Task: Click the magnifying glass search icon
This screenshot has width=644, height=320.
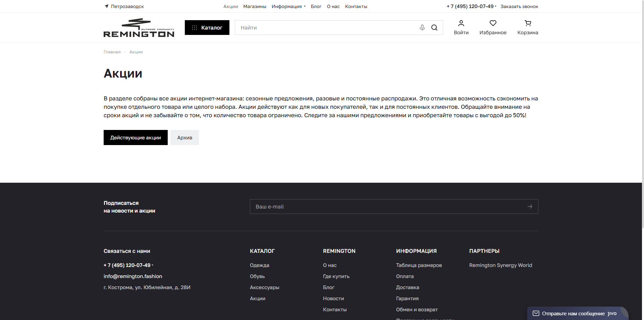Action: point(434,28)
